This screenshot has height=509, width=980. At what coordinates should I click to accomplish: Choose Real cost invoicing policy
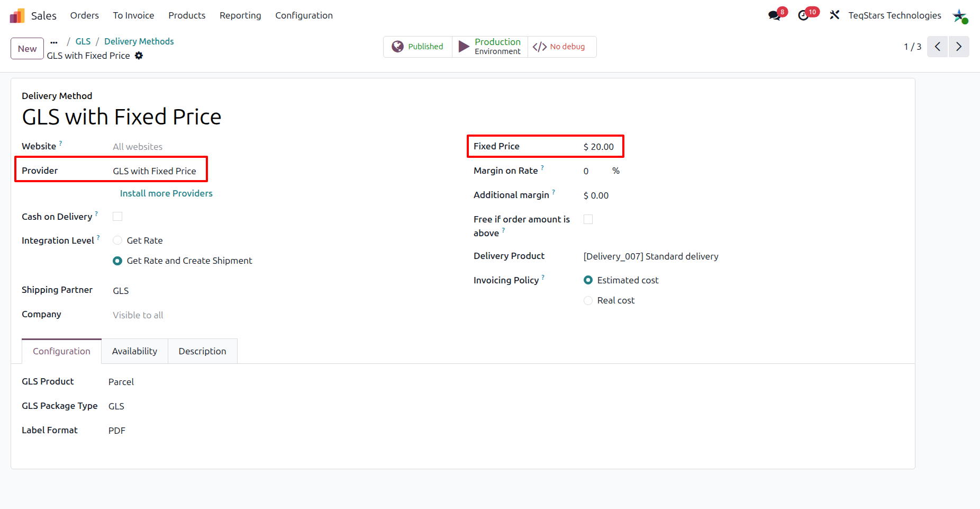point(588,300)
